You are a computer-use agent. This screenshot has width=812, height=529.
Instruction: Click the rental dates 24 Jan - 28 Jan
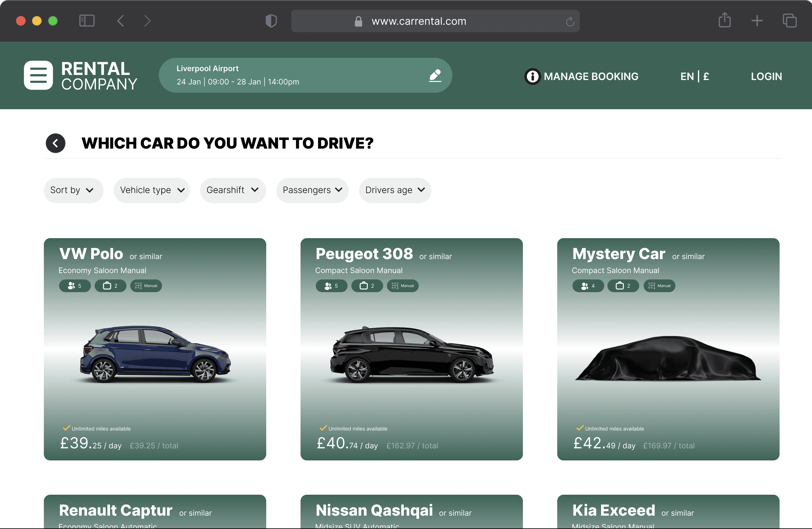point(238,82)
